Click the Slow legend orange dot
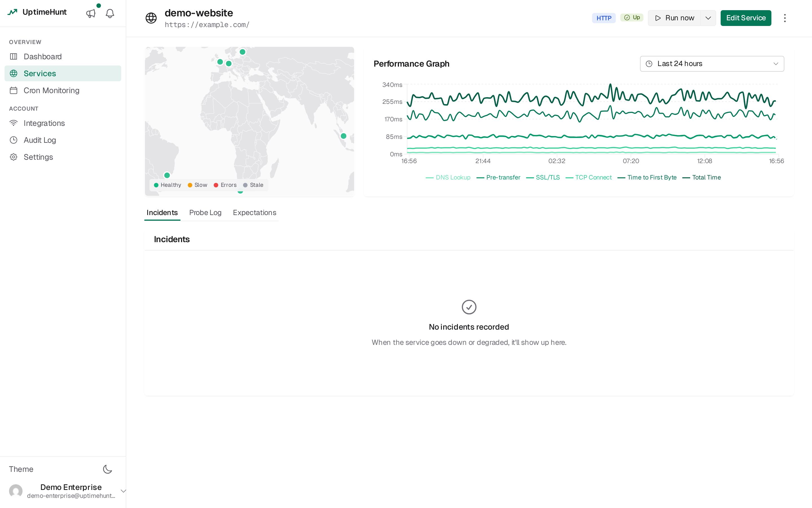The width and height of the screenshot is (812, 508). tap(190, 185)
